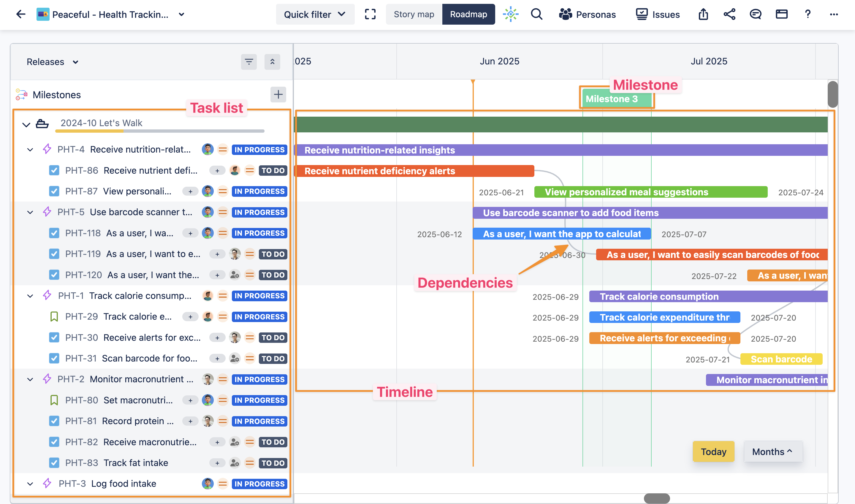Image resolution: width=855 pixels, height=504 pixels.
Task: Enter fullscreen mode via the expand icon
Action: [370, 14]
